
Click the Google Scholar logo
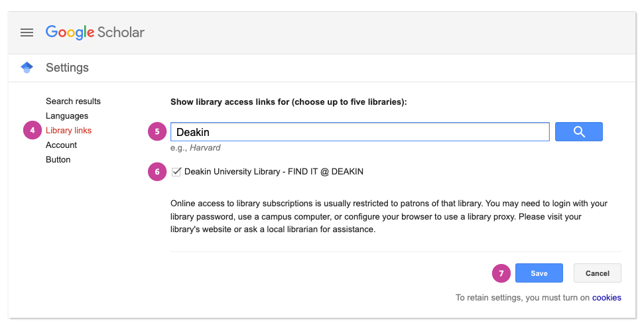(x=95, y=33)
